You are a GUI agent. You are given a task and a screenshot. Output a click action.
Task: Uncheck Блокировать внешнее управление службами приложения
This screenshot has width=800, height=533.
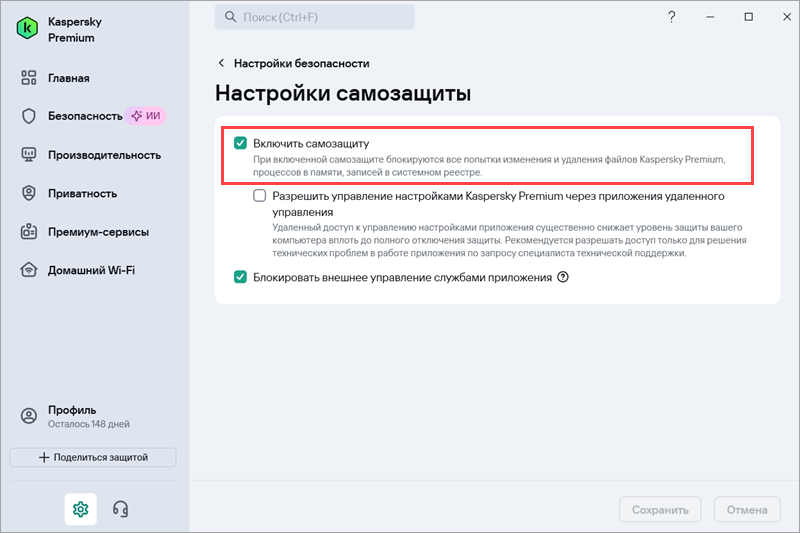click(240, 277)
